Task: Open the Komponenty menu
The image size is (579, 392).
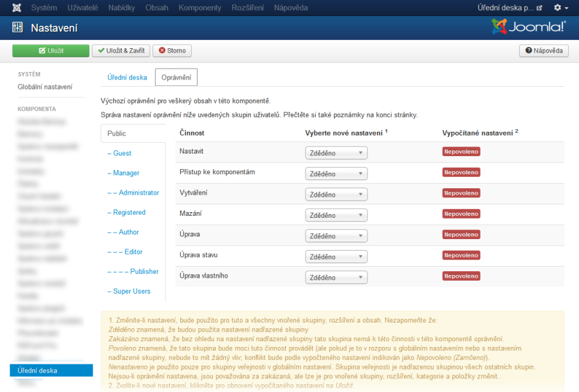Action: pyautogui.click(x=199, y=8)
